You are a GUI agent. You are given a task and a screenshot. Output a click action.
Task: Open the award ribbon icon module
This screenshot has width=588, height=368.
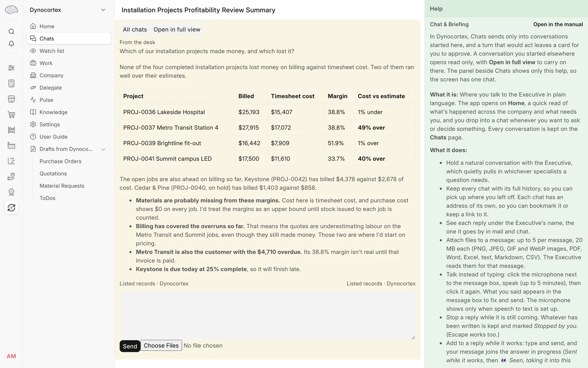tap(11, 192)
